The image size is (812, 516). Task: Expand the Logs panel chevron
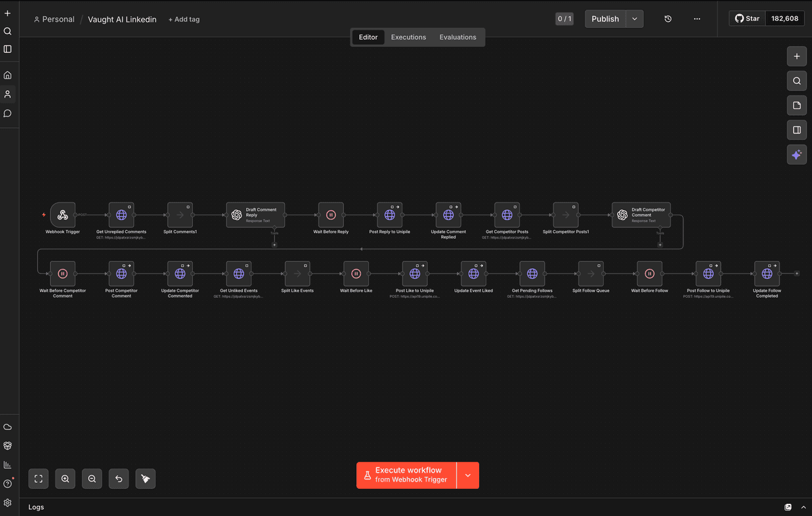pyautogui.click(x=804, y=507)
